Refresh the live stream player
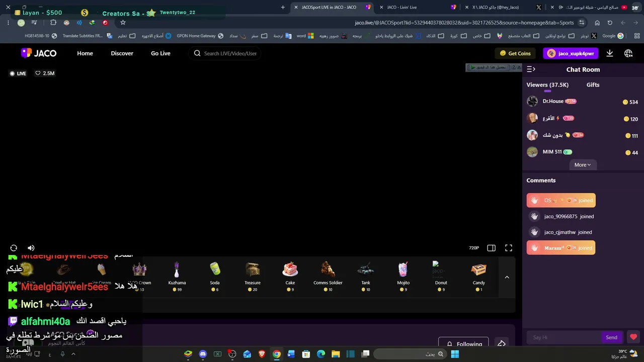This screenshot has height=362, width=644. click(14, 248)
